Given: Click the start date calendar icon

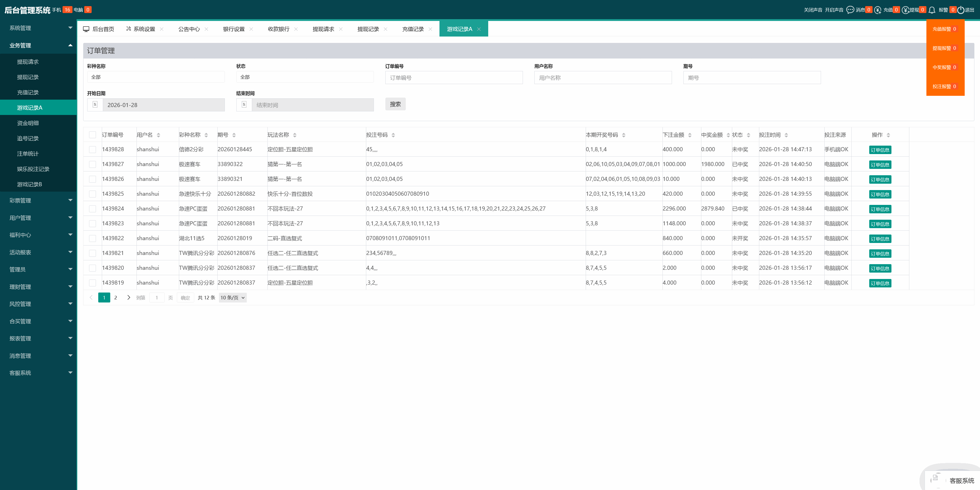Looking at the screenshot, I should (x=95, y=105).
